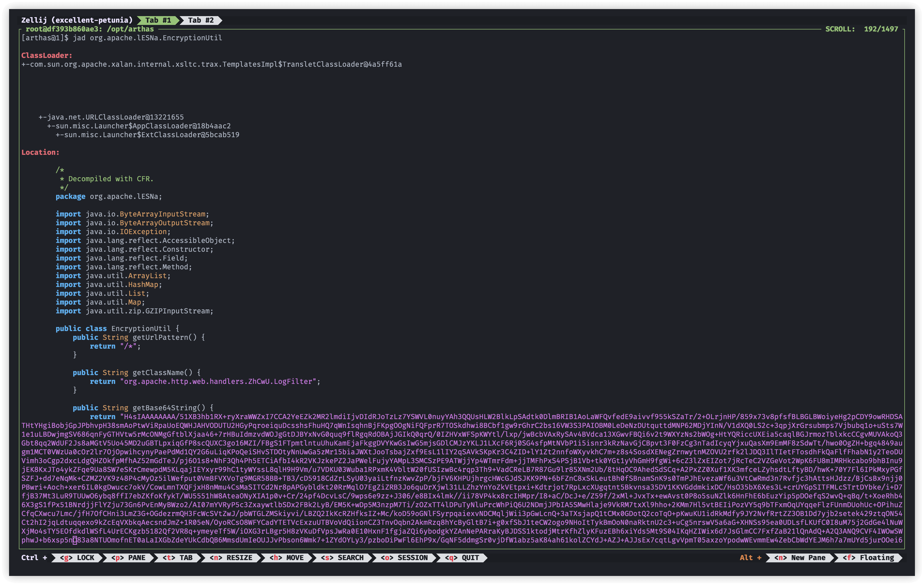Click the QUIT status bar item
Viewport: 924px width, 585px height.
[x=461, y=557]
